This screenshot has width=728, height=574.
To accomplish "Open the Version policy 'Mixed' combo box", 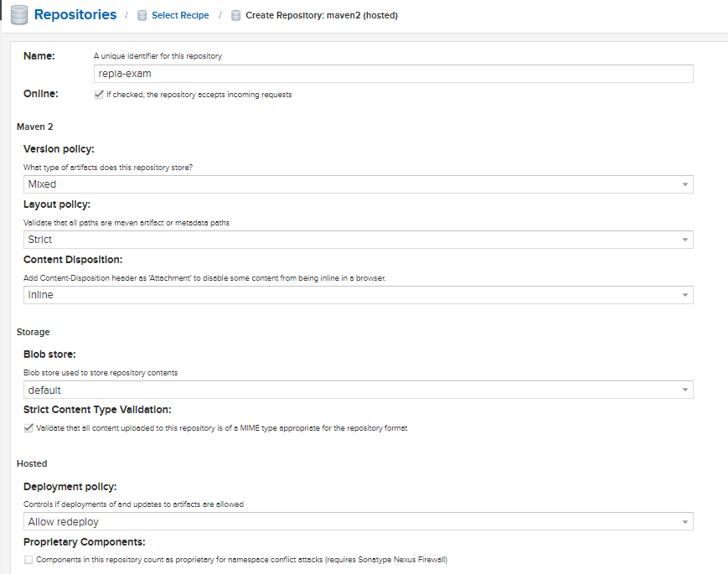I will tap(350, 184).
